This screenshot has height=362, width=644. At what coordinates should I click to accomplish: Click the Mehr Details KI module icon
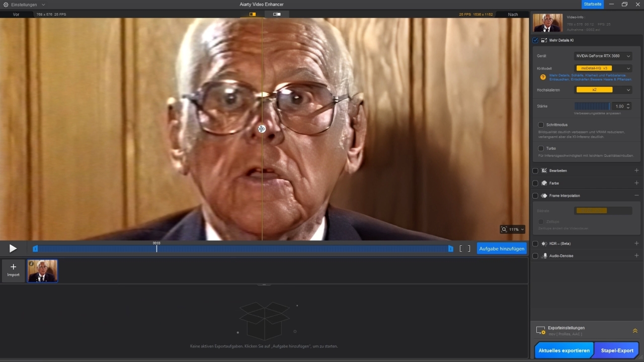point(544,40)
